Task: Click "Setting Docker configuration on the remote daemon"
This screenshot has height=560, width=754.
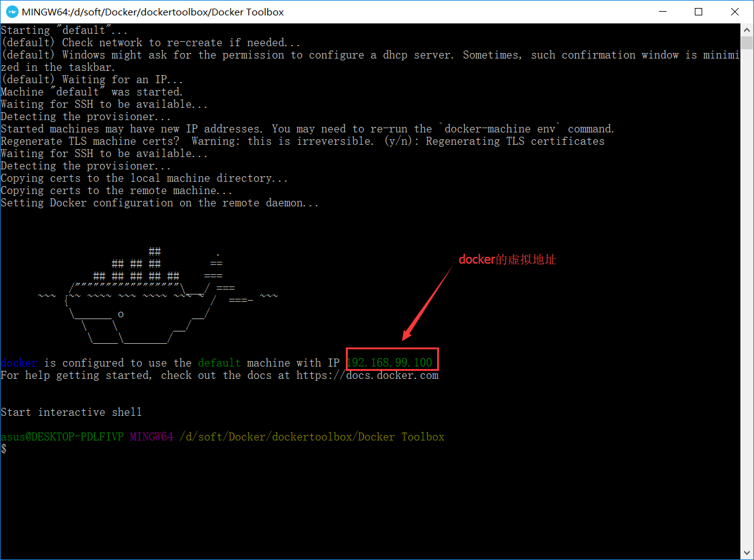Action: [160, 203]
